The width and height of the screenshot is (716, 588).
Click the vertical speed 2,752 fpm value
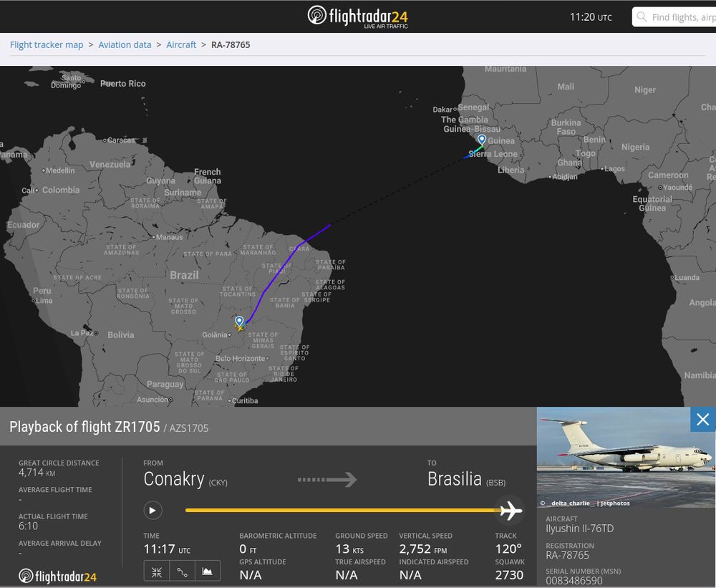click(x=423, y=549)
